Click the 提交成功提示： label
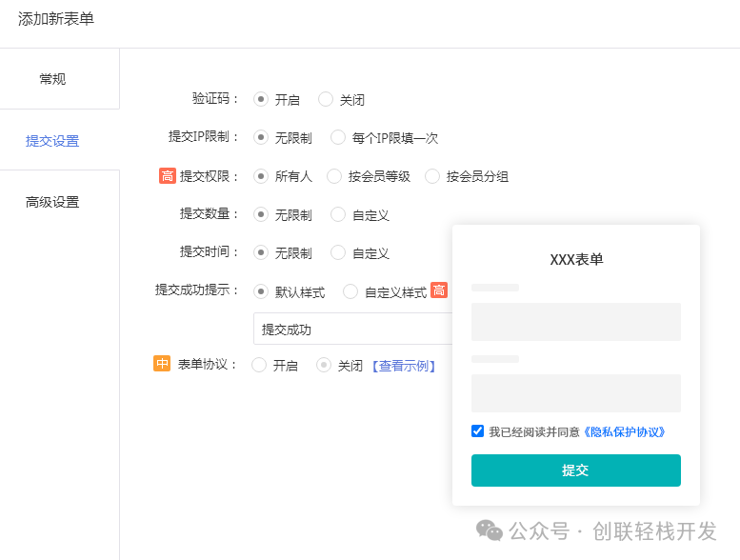Viewport: 740px width, 560px height. [197, 290]
